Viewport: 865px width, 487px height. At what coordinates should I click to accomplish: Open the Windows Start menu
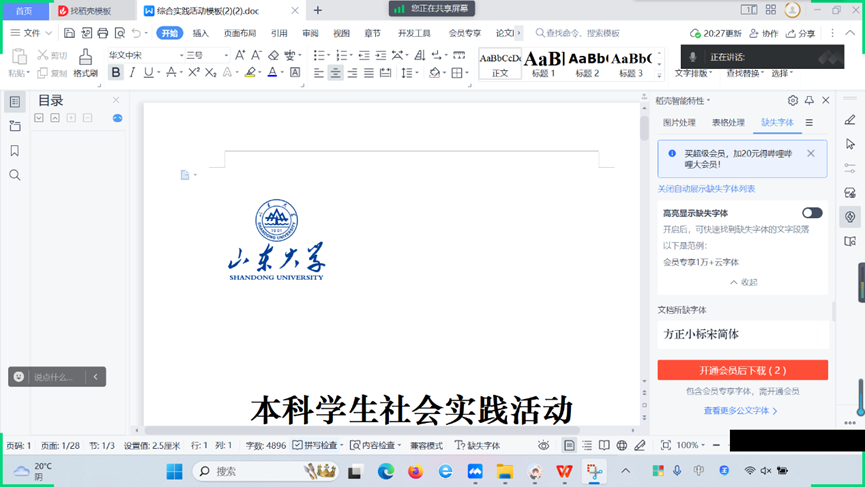pos(174,471)
